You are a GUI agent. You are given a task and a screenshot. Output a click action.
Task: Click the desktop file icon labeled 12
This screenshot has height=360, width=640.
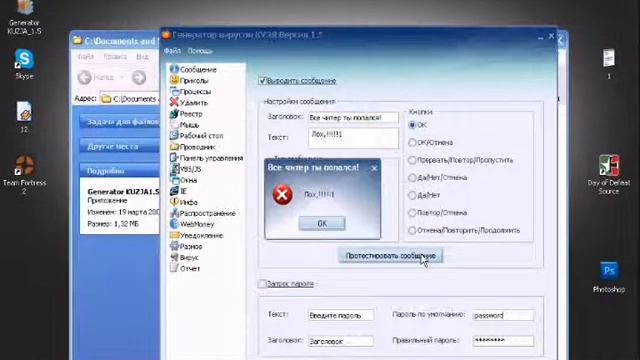[x=24, y=112]
